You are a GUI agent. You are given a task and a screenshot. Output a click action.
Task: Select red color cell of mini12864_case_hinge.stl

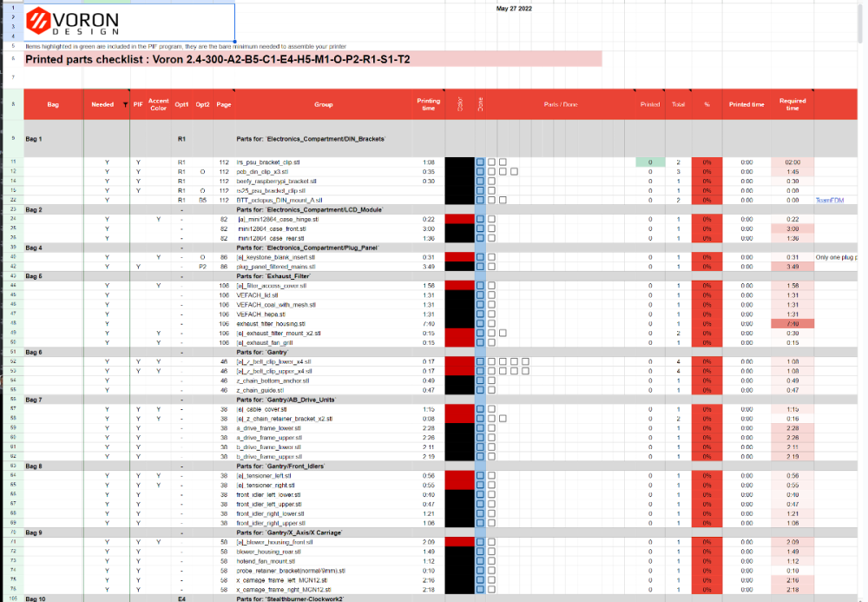click(459, 219)
